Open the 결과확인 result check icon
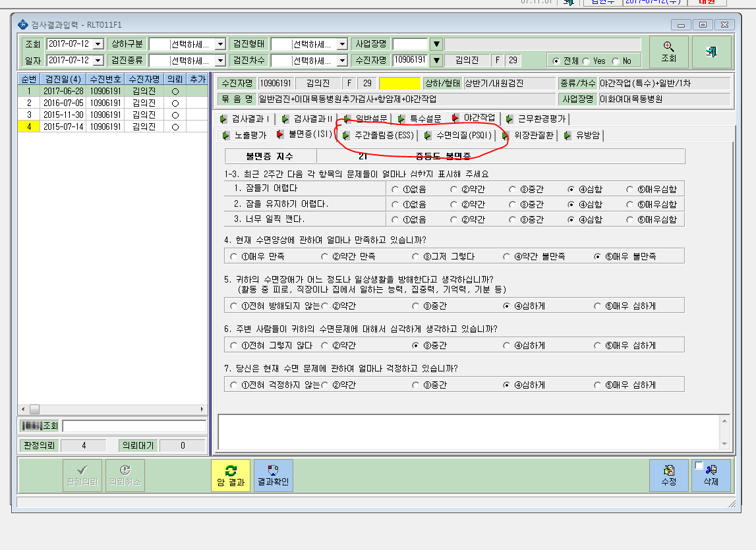756x550 pixels. (x=273, y=476)
